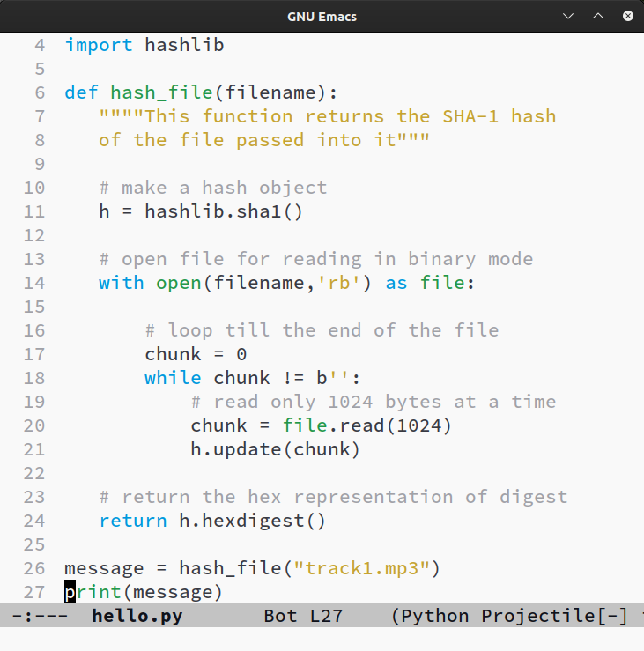Viewport: 644px width, 651px height.
Task: Click the window minimize chevron icon
Action: pos(568,16)
